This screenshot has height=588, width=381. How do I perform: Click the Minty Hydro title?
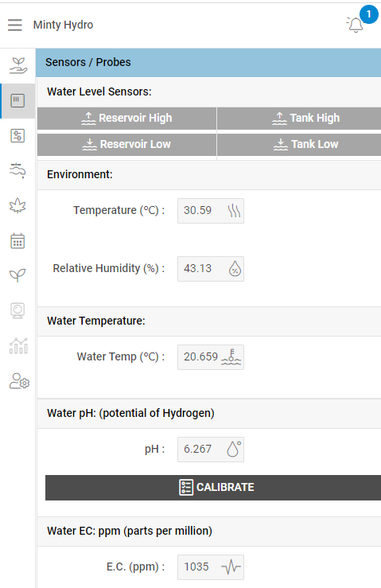(63, 25)
